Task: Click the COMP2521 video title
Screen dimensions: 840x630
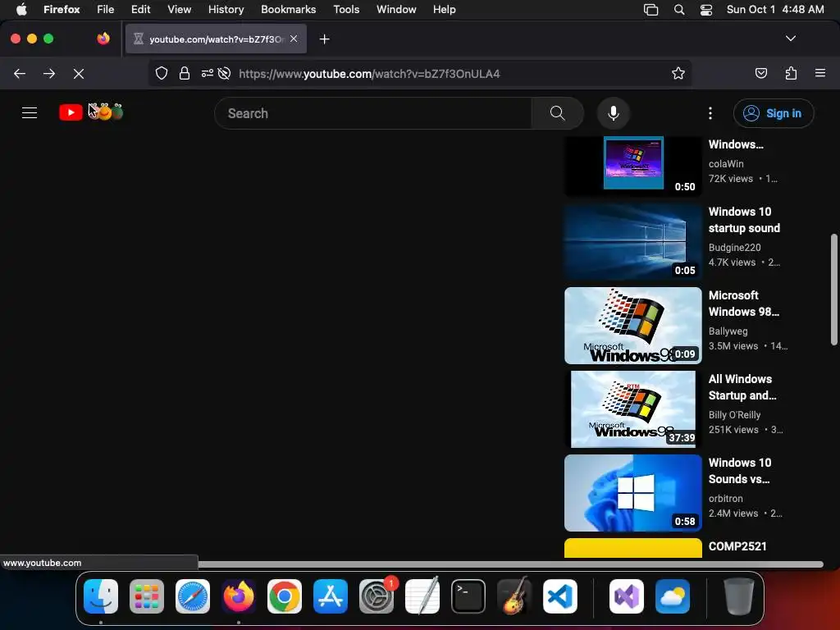Action: (x=737, y=546)
